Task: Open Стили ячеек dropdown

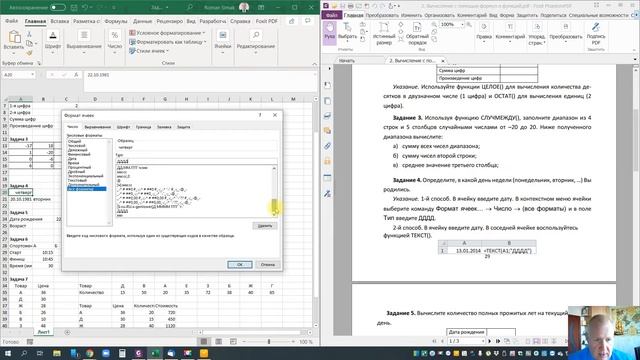Action: 149,51
